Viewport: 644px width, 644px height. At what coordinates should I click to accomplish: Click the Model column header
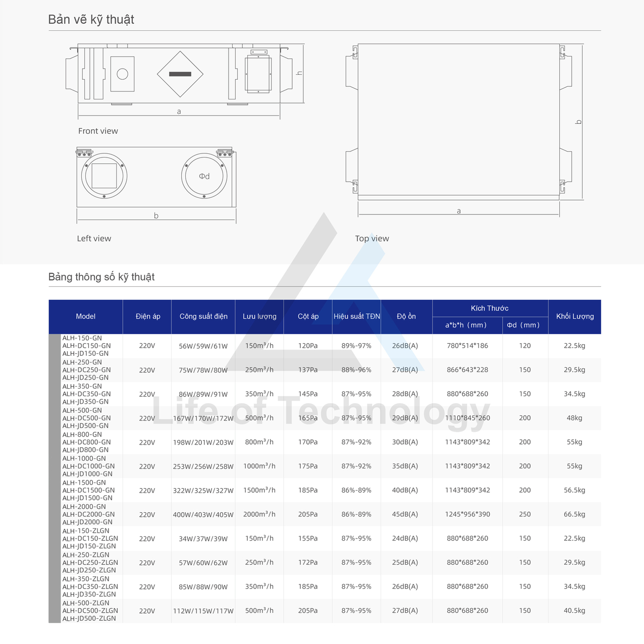(x=86, y=316)
